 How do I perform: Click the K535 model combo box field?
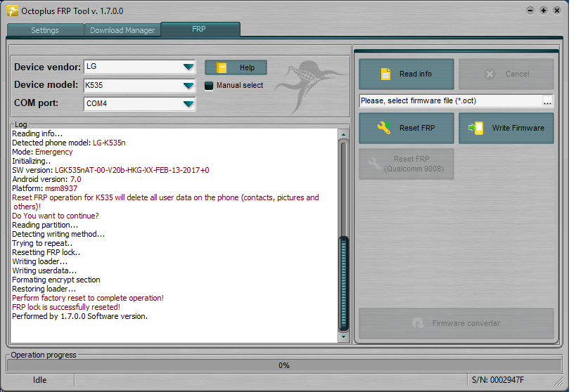click(x=139, y=86)
